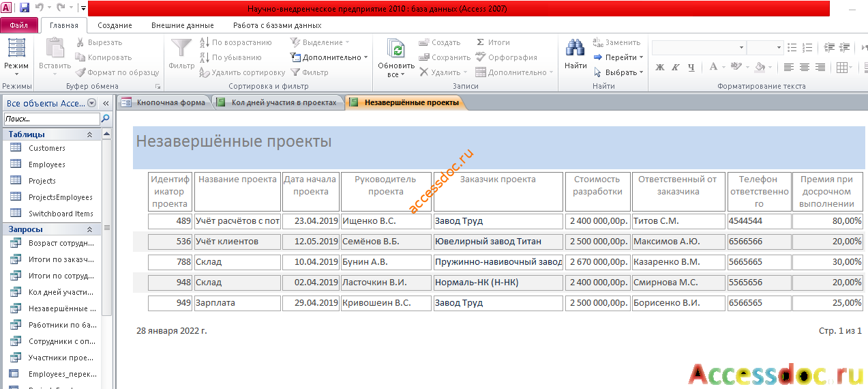Increase the list indent level
Viewport: 868px width, 389px height.
click(829, 47)
